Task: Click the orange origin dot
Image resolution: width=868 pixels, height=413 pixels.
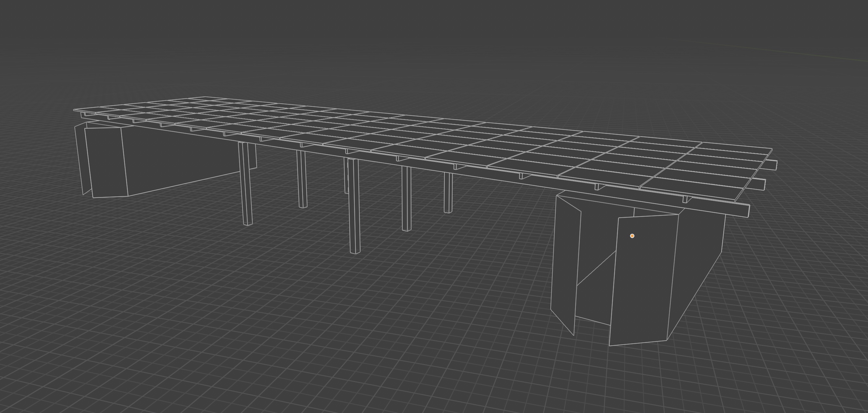Action: 632,236
